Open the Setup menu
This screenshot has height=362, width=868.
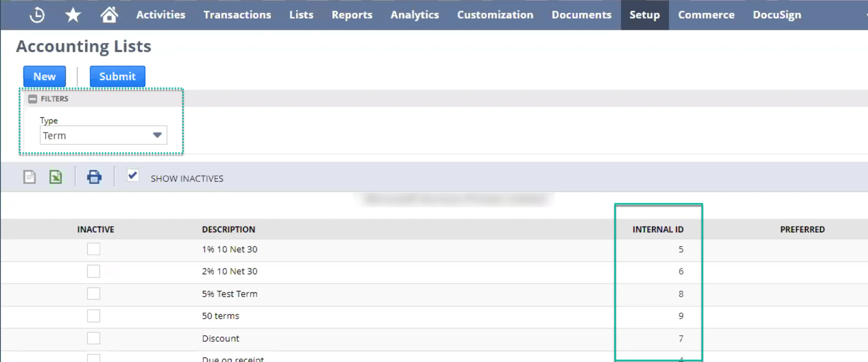(645, 15)
